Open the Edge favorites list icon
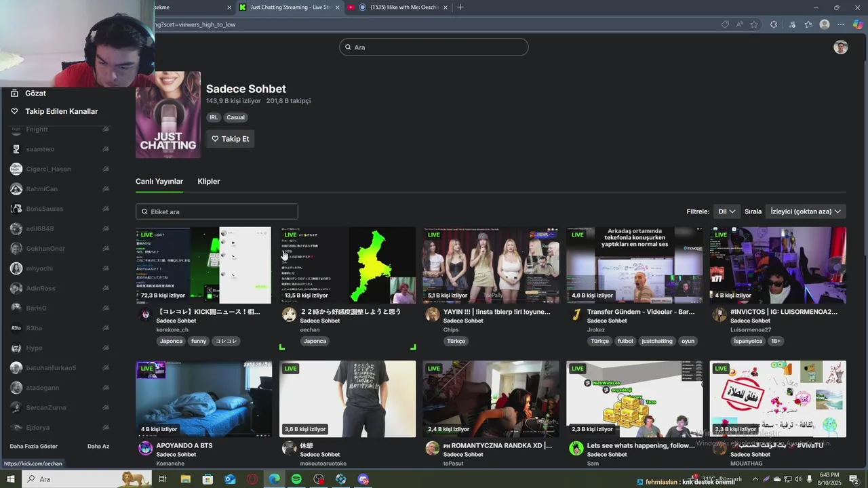The image size is (868, 488). coord(808,24)
